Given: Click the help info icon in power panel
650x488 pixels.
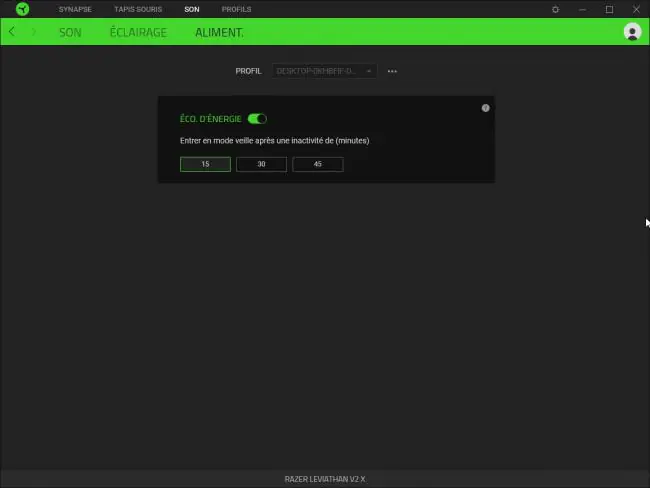Looking at the screenshot, I should [485, 108].
